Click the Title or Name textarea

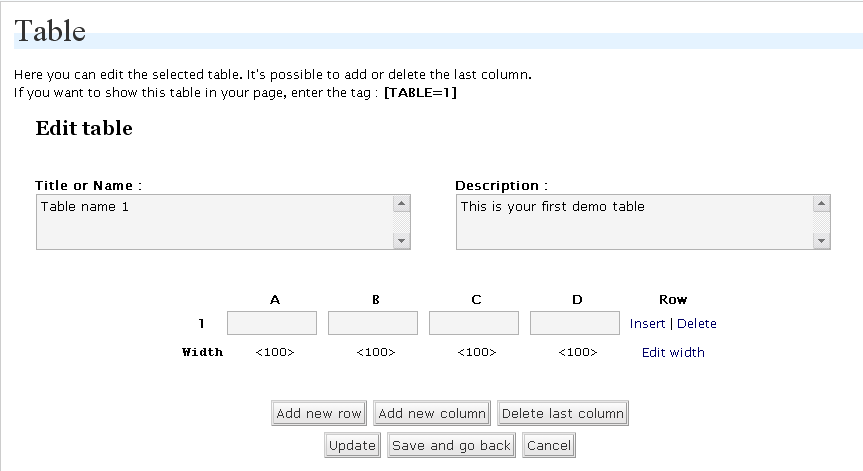(214, 221)
